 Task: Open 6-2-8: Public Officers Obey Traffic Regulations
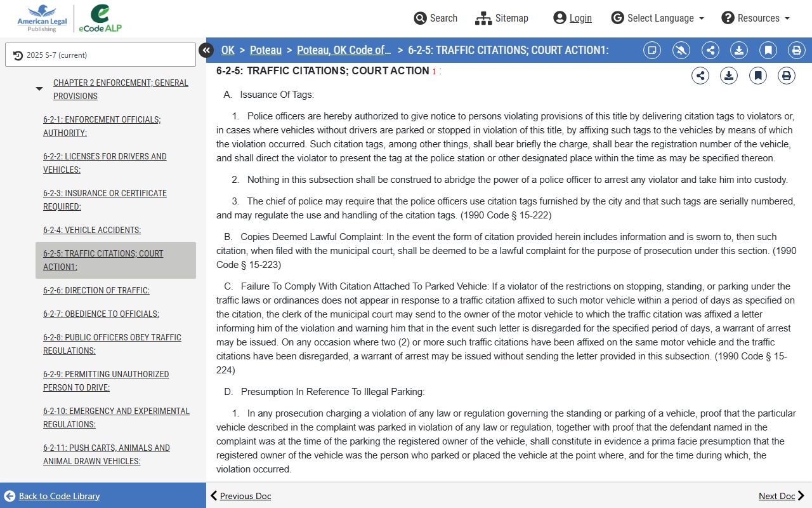(x=112, y=344)
